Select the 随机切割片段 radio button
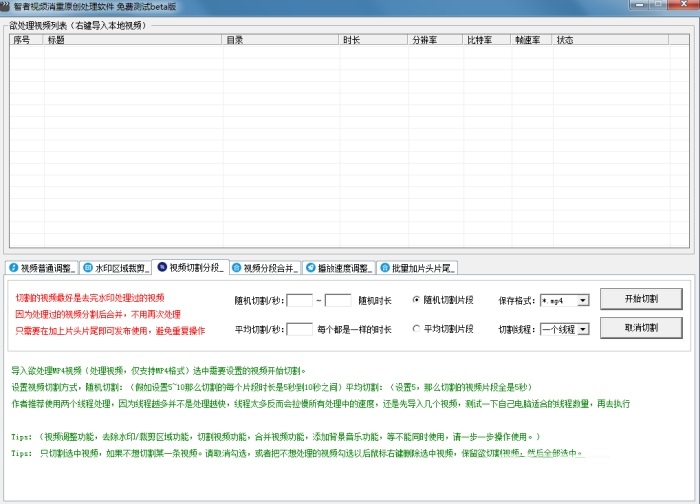Screen dimensions: 700x504 click(x=417, y=299)
